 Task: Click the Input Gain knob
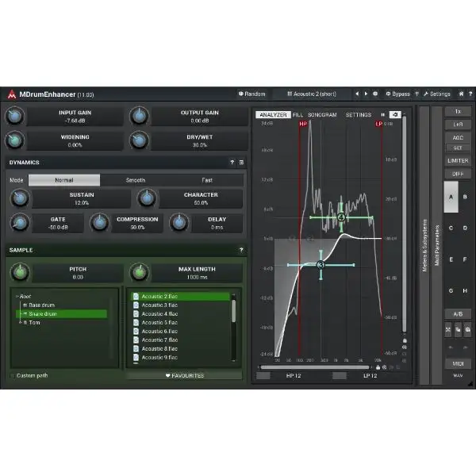pos(14,116)
